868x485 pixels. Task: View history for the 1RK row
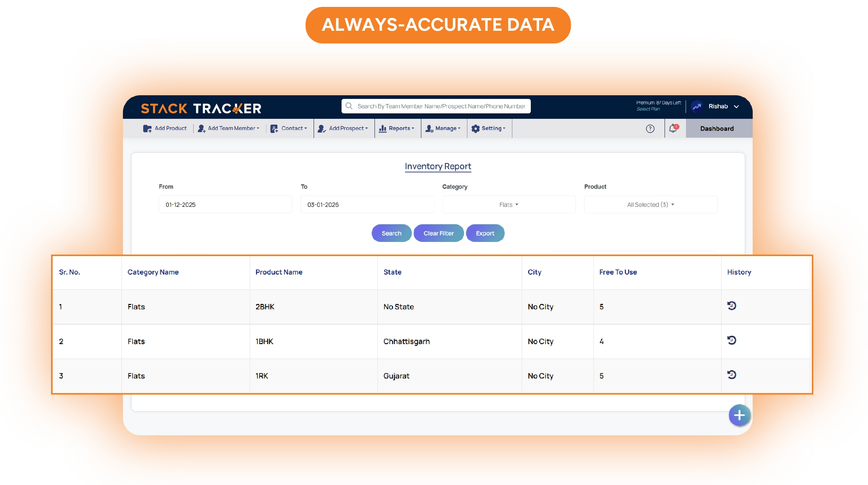[732, 375]
